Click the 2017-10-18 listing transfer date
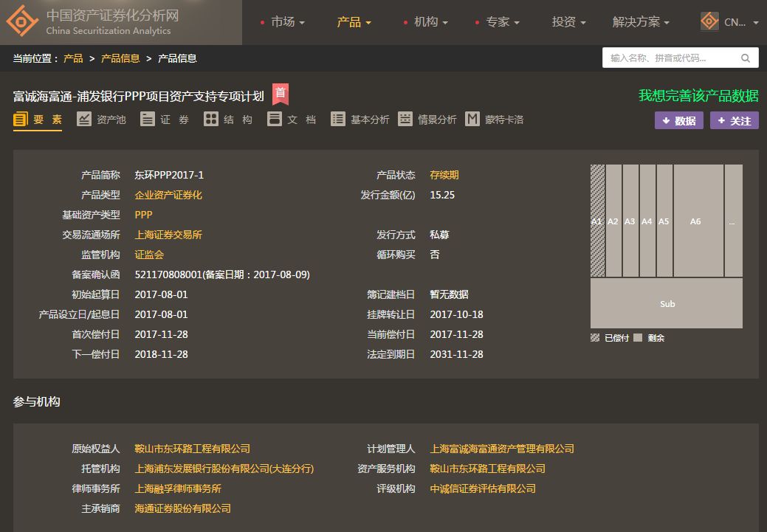Screen dimensions: 767x532 [x=456, y=314]
